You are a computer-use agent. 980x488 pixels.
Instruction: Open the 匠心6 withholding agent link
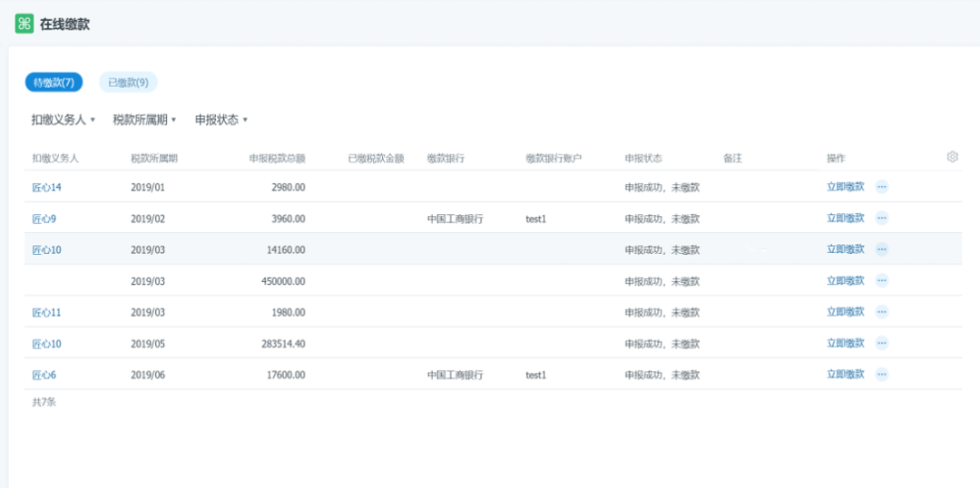click(x=44, y=375)
